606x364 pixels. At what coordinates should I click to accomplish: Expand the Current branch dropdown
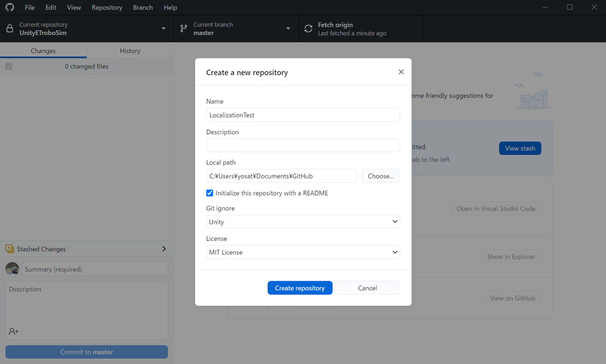pos(288,28)
